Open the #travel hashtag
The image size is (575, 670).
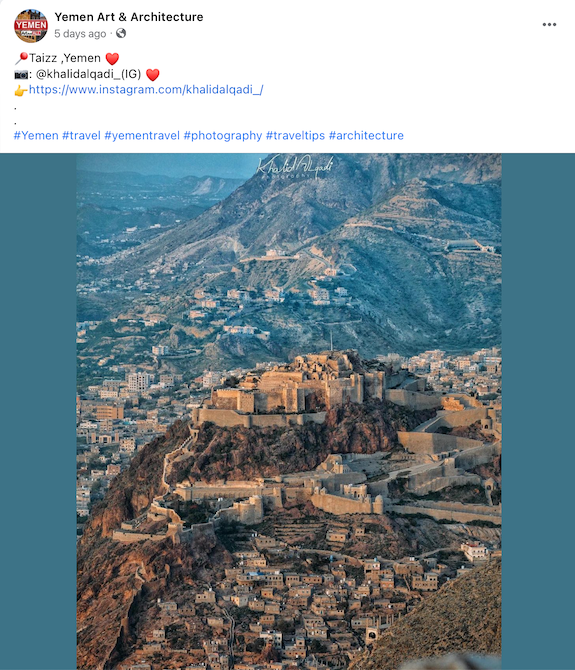point(81,135)
